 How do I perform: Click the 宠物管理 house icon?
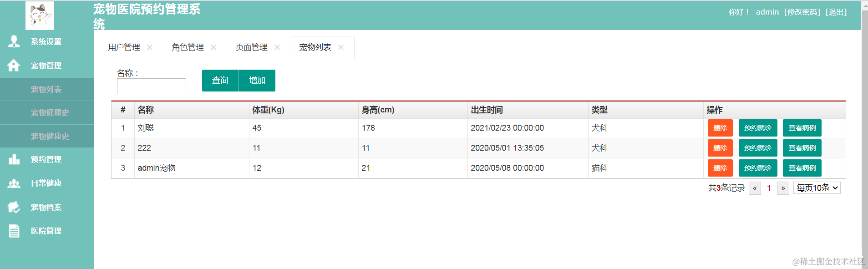click(14, 66)
